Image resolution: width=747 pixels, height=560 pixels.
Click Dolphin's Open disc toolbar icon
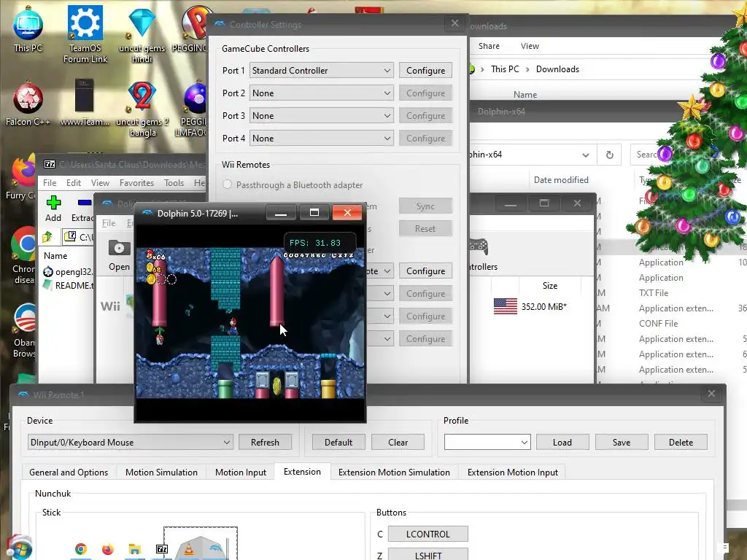pos(119,248)
